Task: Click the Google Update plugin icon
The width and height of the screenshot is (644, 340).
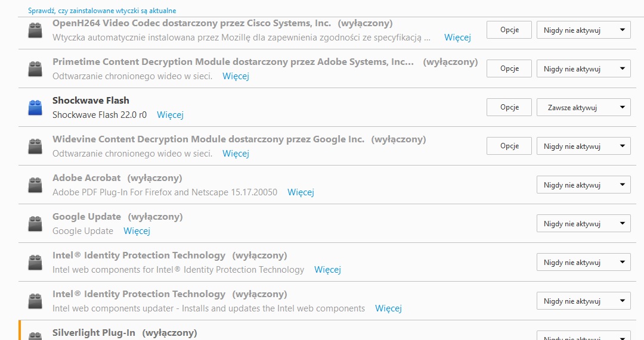Action: click(x=35, y=223)
